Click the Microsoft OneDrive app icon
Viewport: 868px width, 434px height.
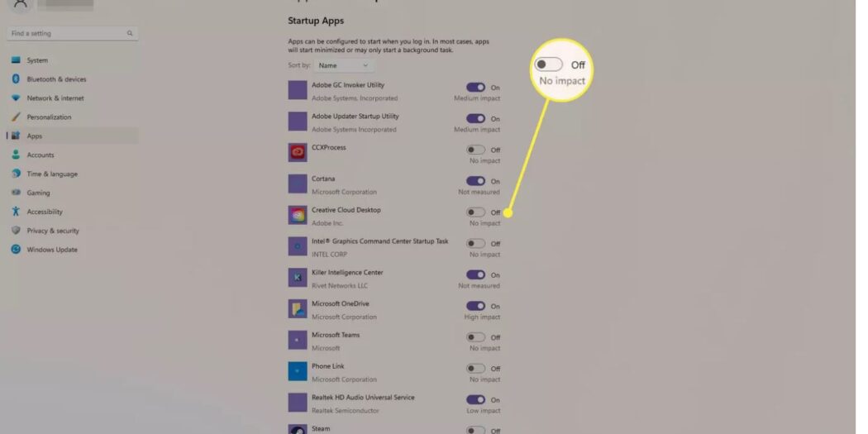point(298,309)
